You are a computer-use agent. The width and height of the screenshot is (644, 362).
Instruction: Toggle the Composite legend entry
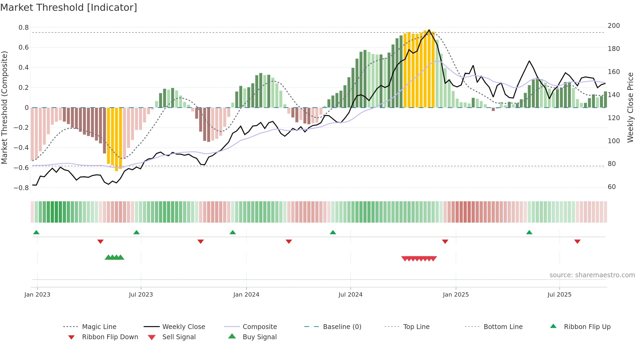251,327
